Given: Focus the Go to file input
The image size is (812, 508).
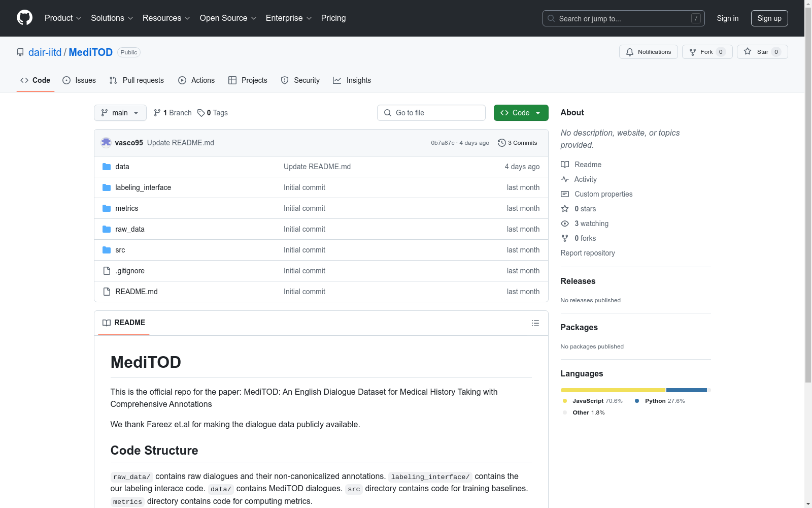Looking at the screenshot, I should pyautogui.click(x=431, y=113).
